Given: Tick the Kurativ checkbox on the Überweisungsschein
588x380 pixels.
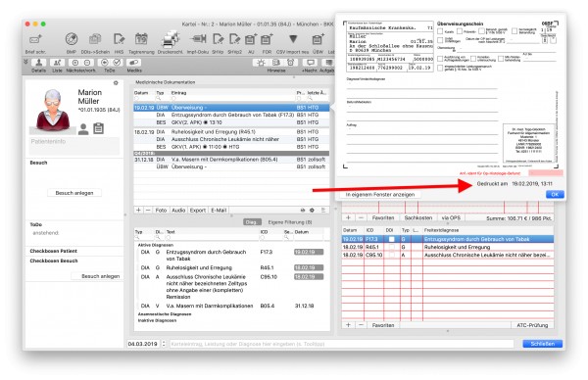Looking at the screenshot, I should [x=440, y=31].
